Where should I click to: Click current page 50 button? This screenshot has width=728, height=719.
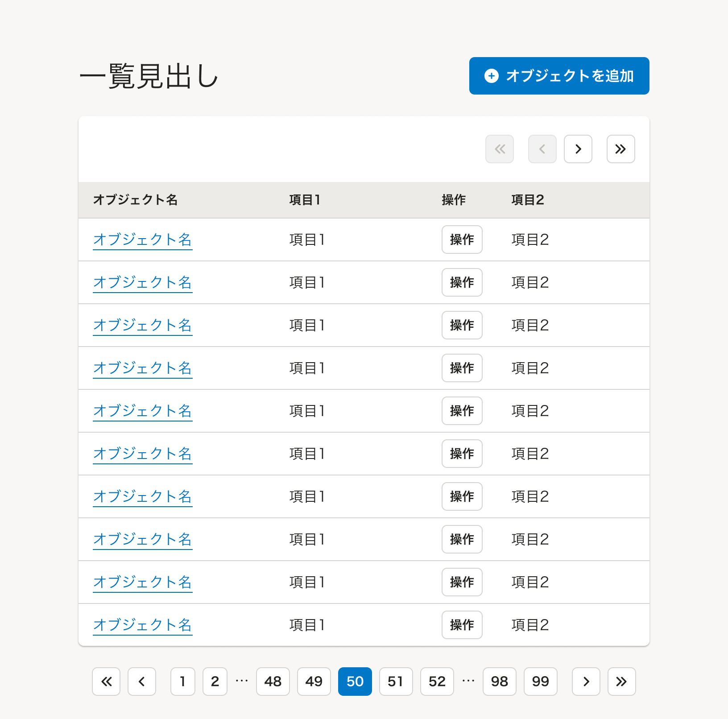(x=355, y=682)
